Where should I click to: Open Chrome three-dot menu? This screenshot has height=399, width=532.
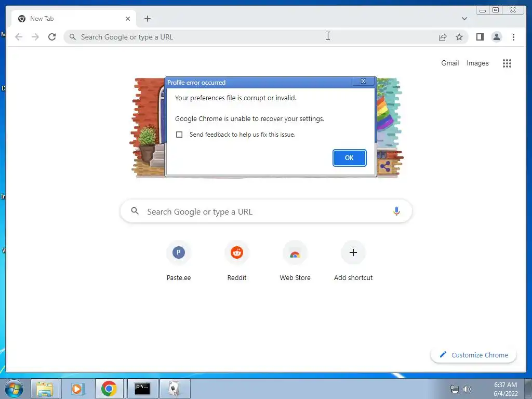pos(513,37)
